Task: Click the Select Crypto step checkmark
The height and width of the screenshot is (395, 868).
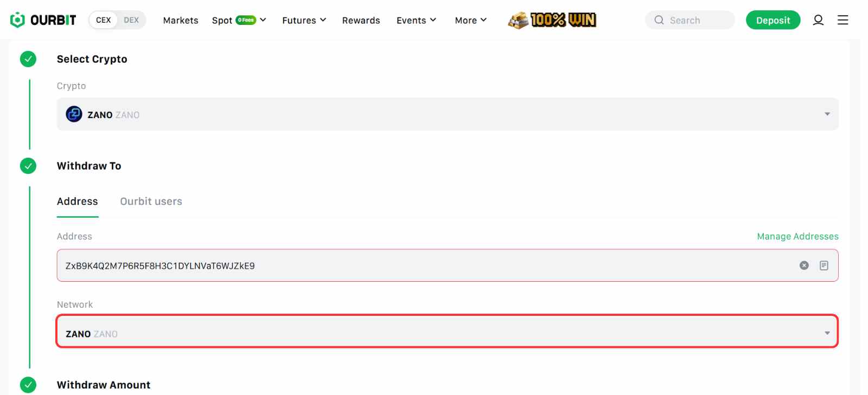Action: tap(28, 59)
